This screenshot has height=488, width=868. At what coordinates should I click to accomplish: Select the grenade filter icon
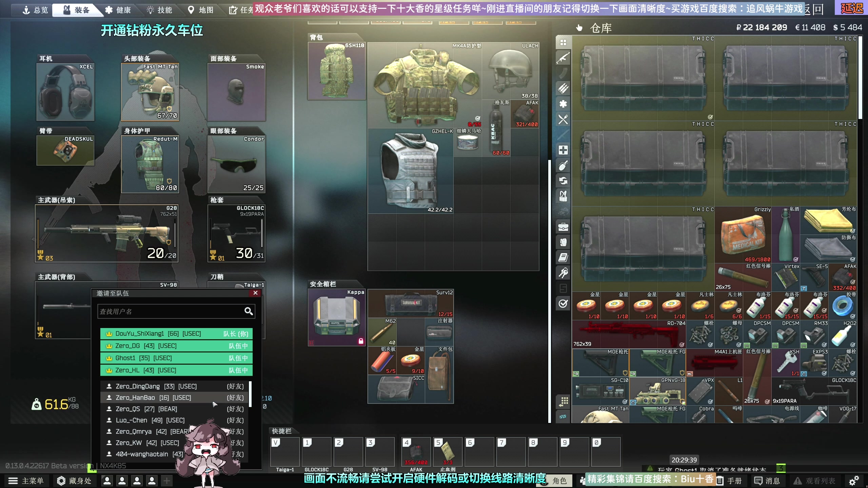563,165
